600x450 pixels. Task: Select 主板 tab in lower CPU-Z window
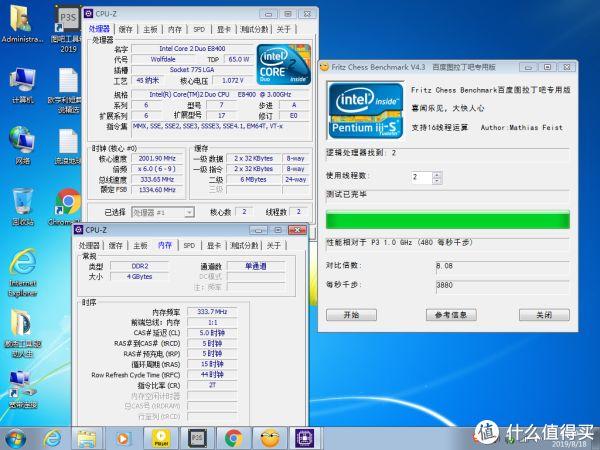(140, 246)
